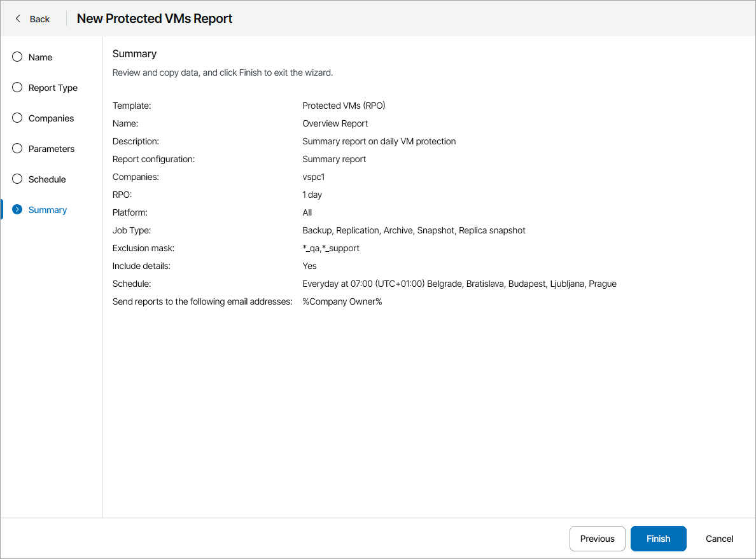Click Finish to exit the wizard
Image resolution: width=756 pixels, height=559 pixels.
tap(658, 539)
